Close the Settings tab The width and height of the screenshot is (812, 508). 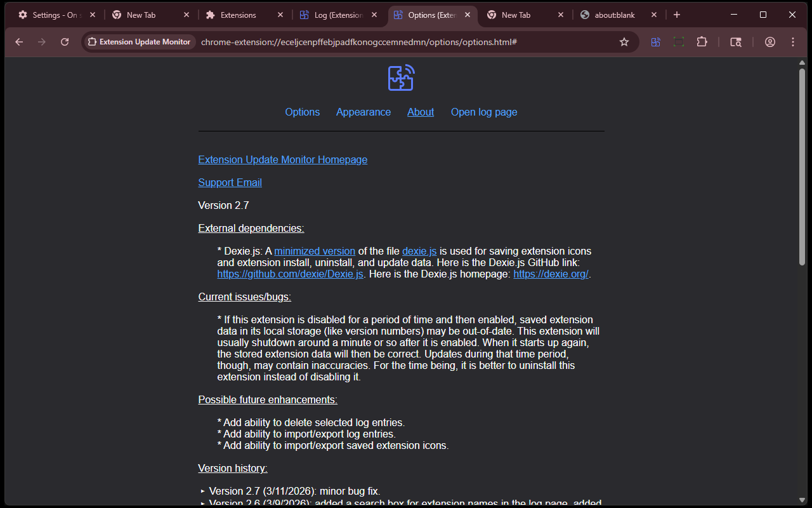tap(93, 15)
